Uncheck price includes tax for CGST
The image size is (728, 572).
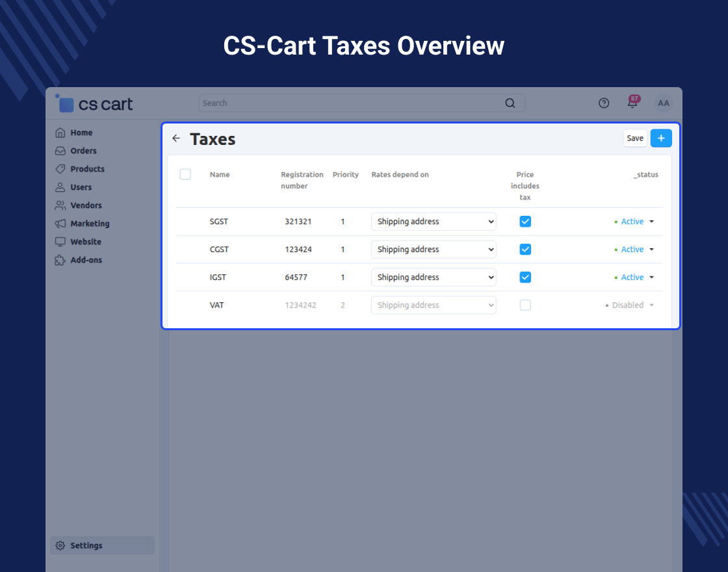(x=525, y=250)
